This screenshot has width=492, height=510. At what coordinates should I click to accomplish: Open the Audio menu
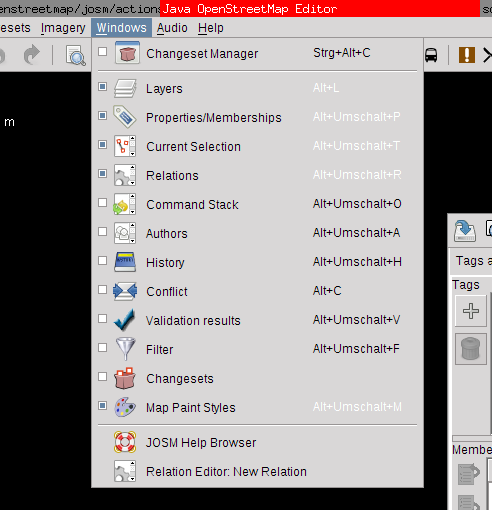[172, 28]
